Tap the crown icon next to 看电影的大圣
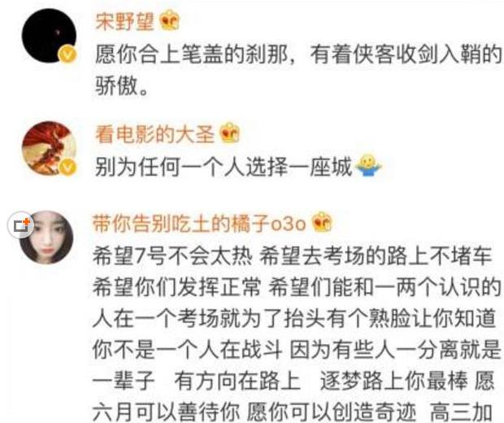This screenshot has width=504, height=423. (230, 133)
